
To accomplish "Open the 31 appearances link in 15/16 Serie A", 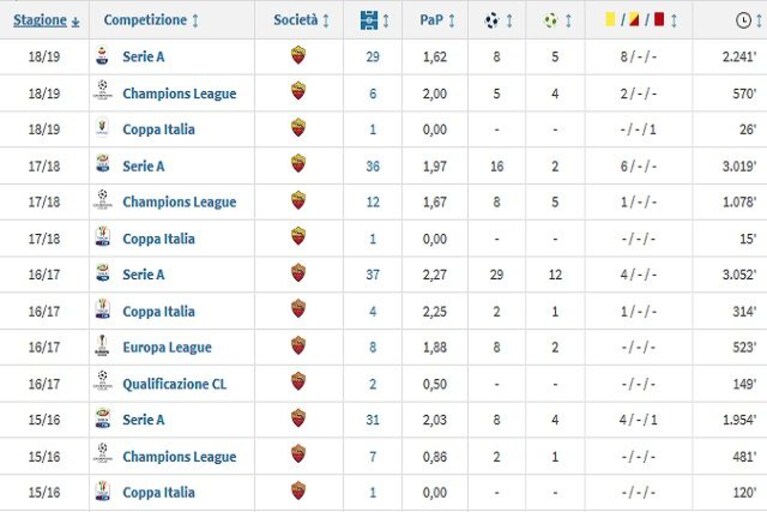I will (x=373, y=420).
